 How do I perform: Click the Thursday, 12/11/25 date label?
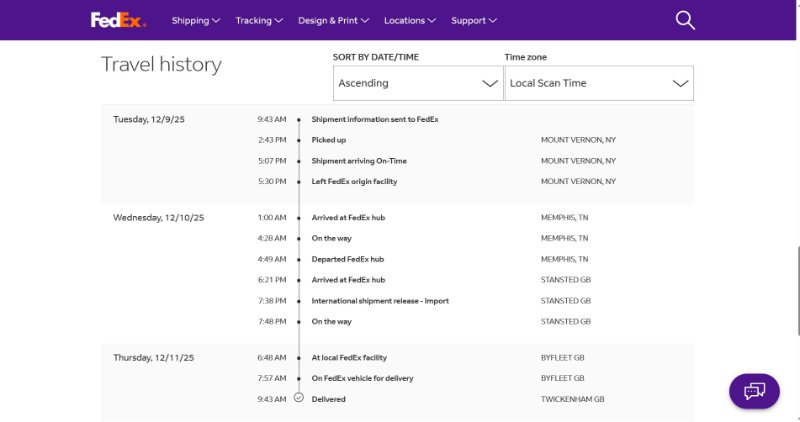point(154,358)
